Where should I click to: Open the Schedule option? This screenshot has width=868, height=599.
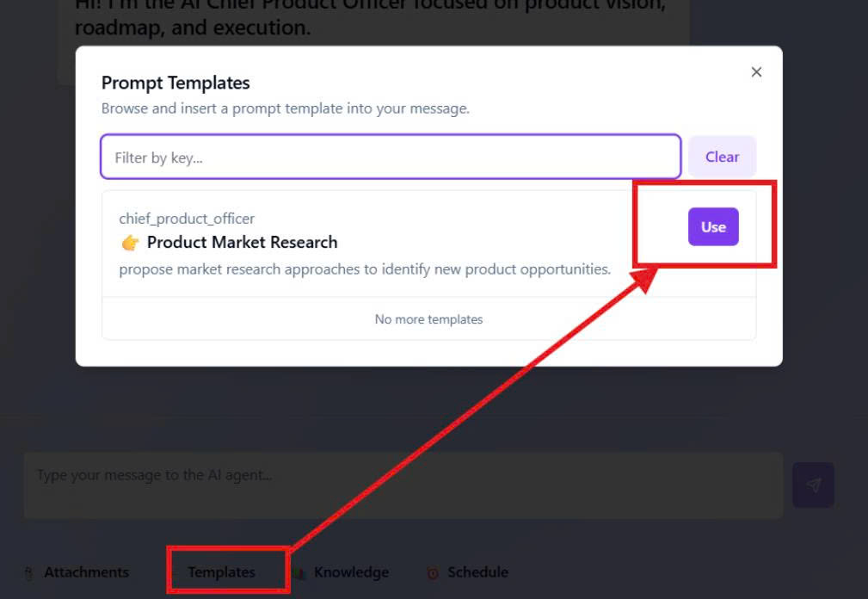[x=477, y=572]
